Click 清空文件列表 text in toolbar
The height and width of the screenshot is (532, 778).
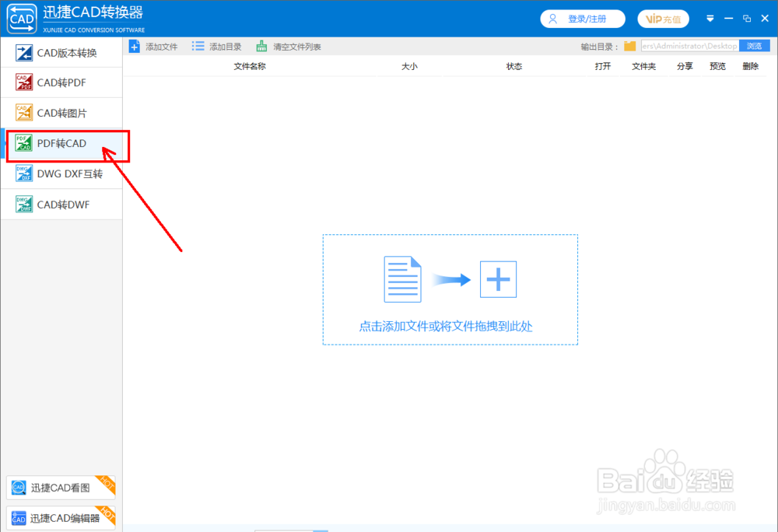pos(297,47)
